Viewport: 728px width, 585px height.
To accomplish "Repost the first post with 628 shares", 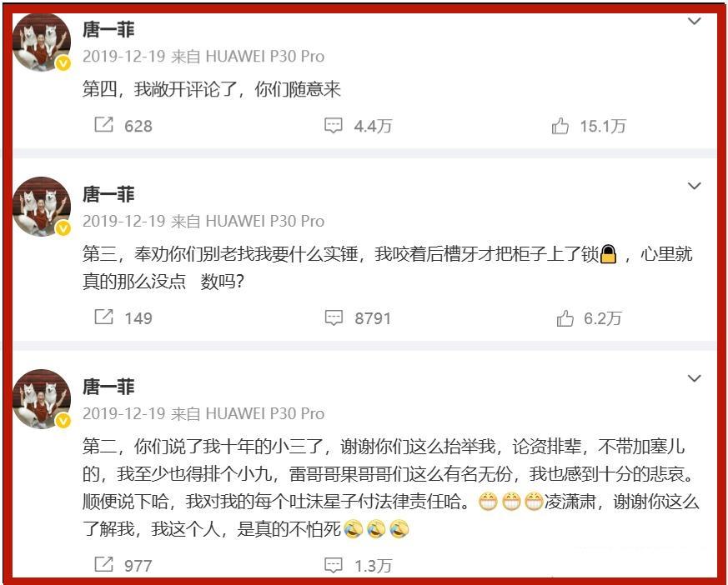I will (x=123, y=125).
